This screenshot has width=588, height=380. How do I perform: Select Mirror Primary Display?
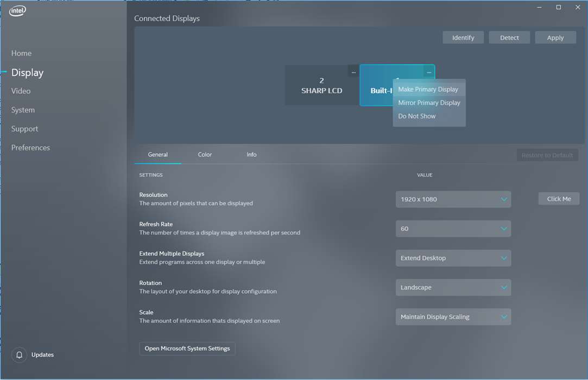tap(429, 103)
